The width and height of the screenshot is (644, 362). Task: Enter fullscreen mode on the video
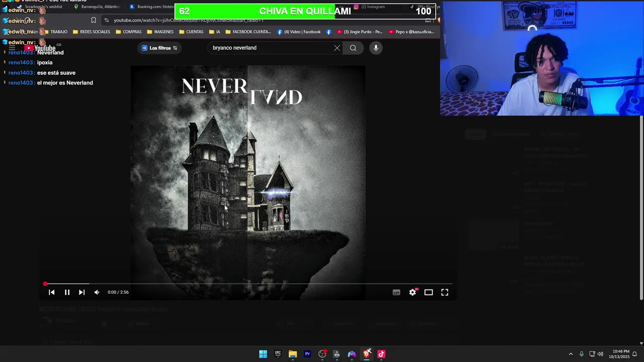(445, 292)
